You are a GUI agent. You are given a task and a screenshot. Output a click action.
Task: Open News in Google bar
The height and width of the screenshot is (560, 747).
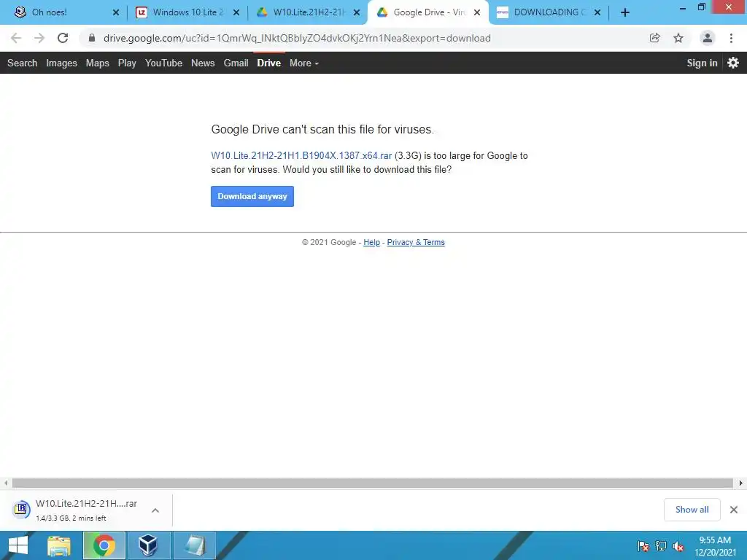click(203, 63)
